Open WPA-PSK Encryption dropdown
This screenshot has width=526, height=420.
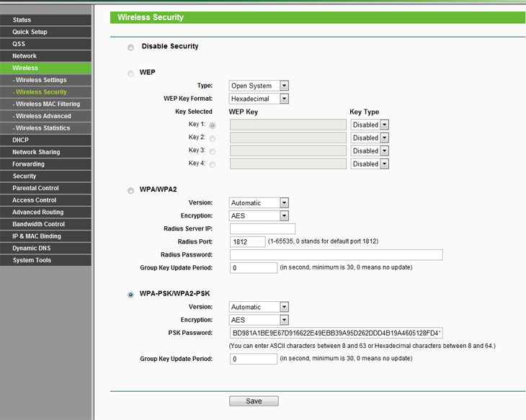(x=259, y=320)
